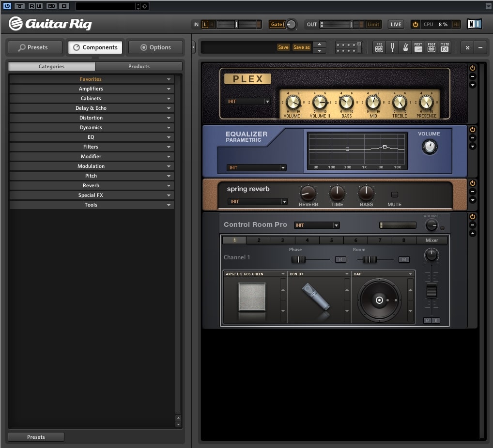Open the 4x12 UK 60s Green cabinet dropdown
The height and width of the screenshot is (448, 493).
click(x=255, y=274)
